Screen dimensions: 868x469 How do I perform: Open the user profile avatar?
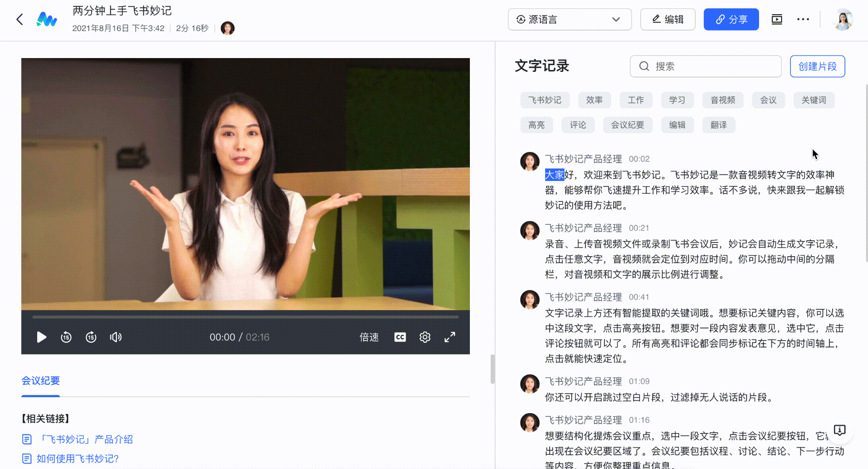(x=843, y=20)
